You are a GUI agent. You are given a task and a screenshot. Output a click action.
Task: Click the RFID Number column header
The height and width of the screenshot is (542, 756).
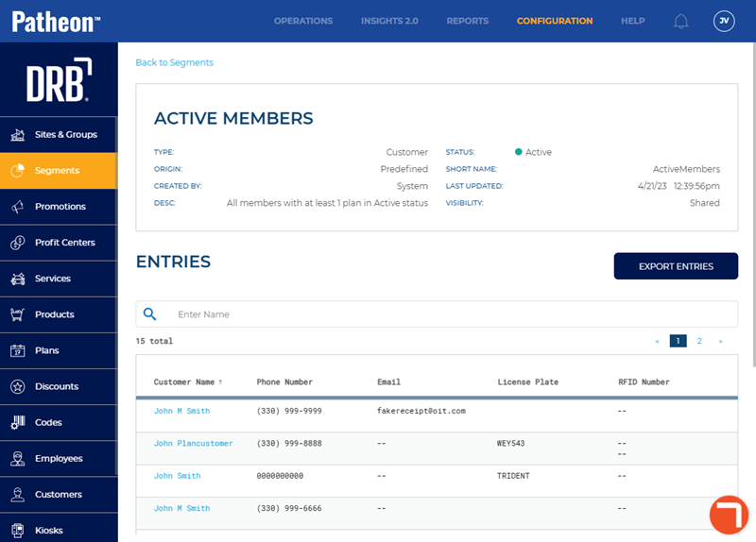(x=644, y=382)
